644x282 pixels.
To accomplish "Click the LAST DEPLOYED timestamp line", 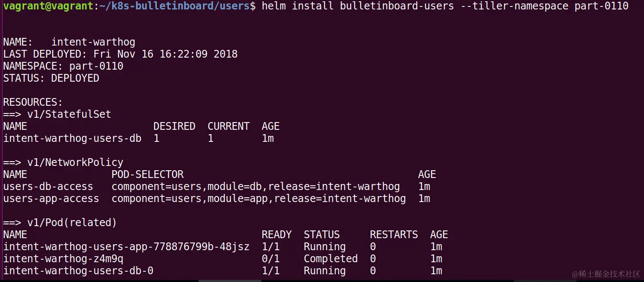I will tap(120, 54).
